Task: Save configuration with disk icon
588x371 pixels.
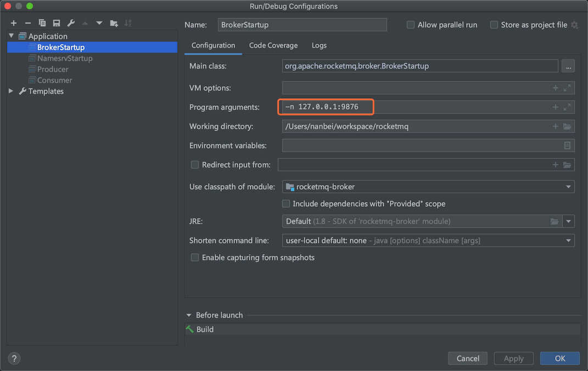Action: pyautogui.click(x=56, y=23)
